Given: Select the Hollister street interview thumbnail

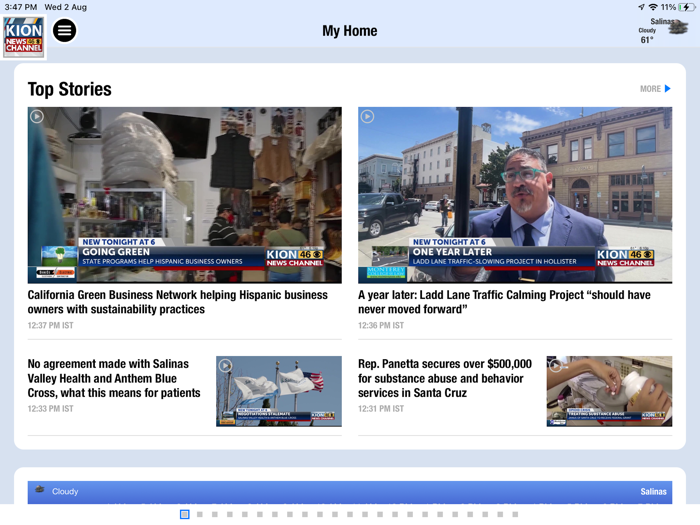Looking at the screenshot, I should (515, 195).
